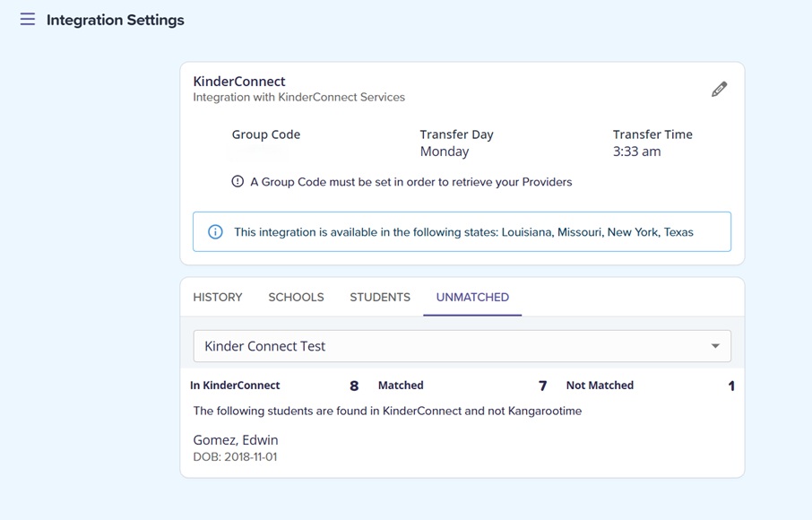Viewport: 812px width, 520px height.
Task: Click the Integration Settings page title
Action: (x=116, y=20)
